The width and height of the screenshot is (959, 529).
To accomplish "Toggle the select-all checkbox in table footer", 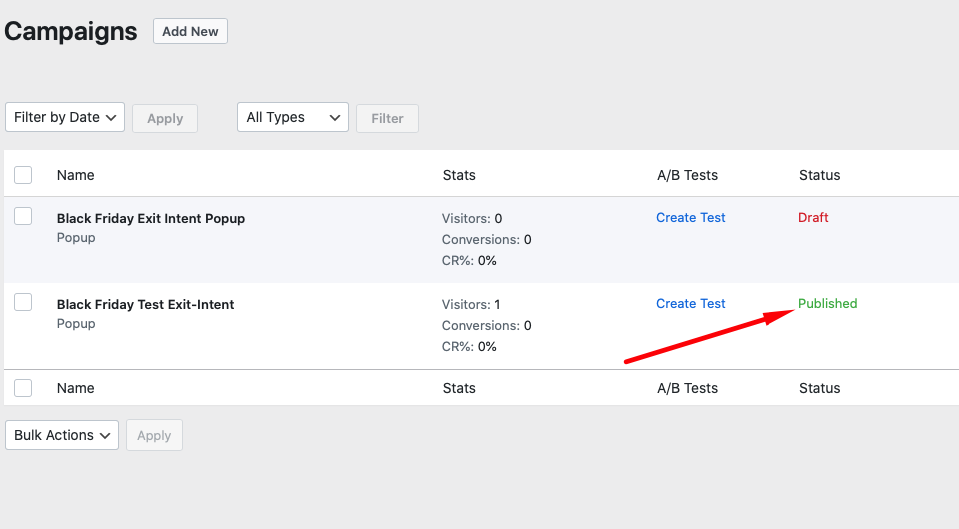I will [x=23, y=388].
